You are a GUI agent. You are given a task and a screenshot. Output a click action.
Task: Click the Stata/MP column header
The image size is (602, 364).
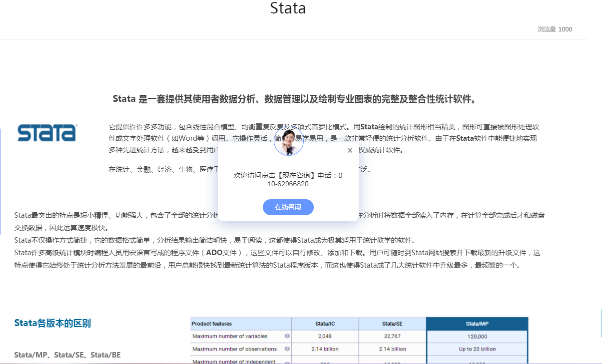(477, 324)
